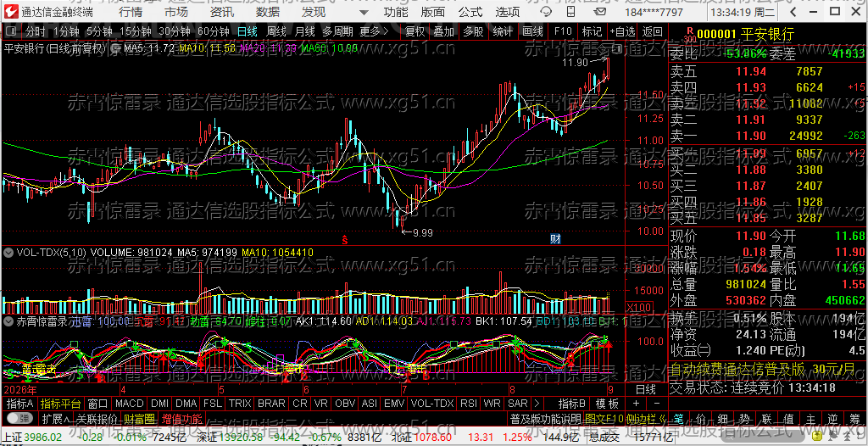Open the customer service headset icon
The image size is (868, 446).
[x=547, y=12]
